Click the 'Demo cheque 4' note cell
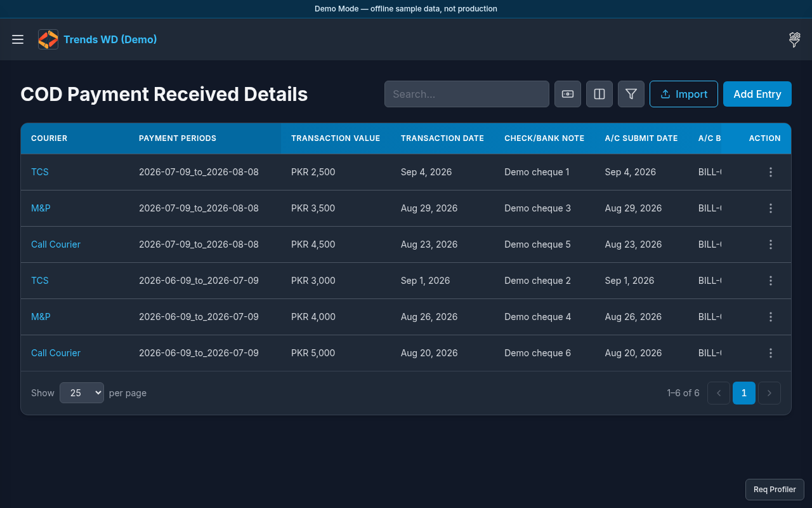Viewport: 812px width, 508px height. click(x=537, y=317)
